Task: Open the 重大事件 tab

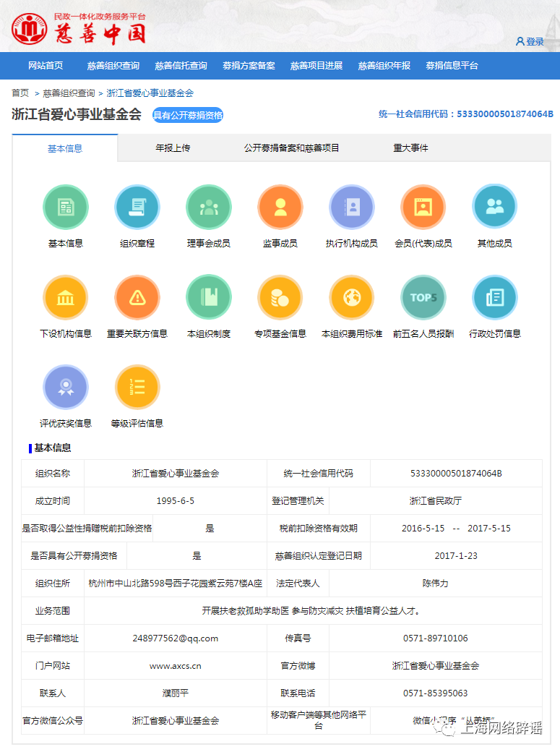Action: coord(410,148)
